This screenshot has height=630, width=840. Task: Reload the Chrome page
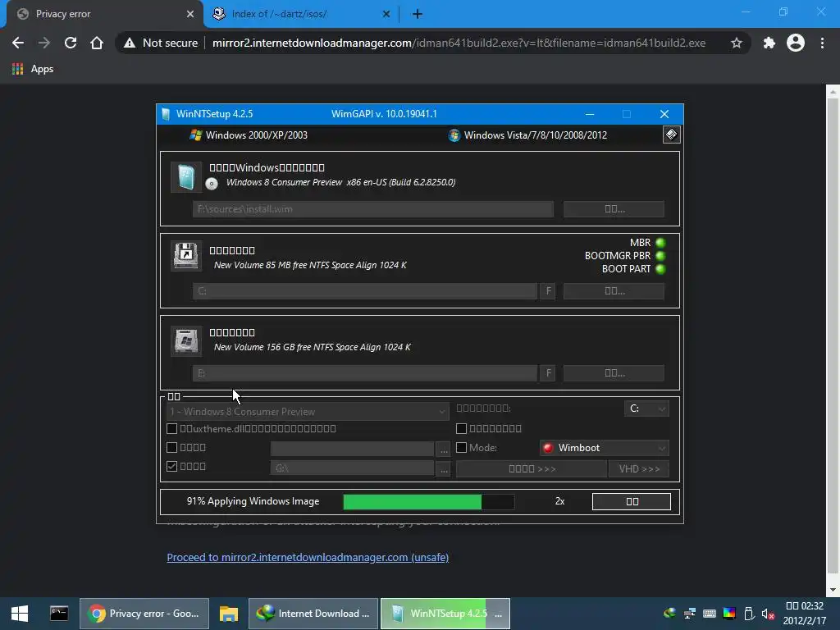pyautogui.click(x=71, y=43)
